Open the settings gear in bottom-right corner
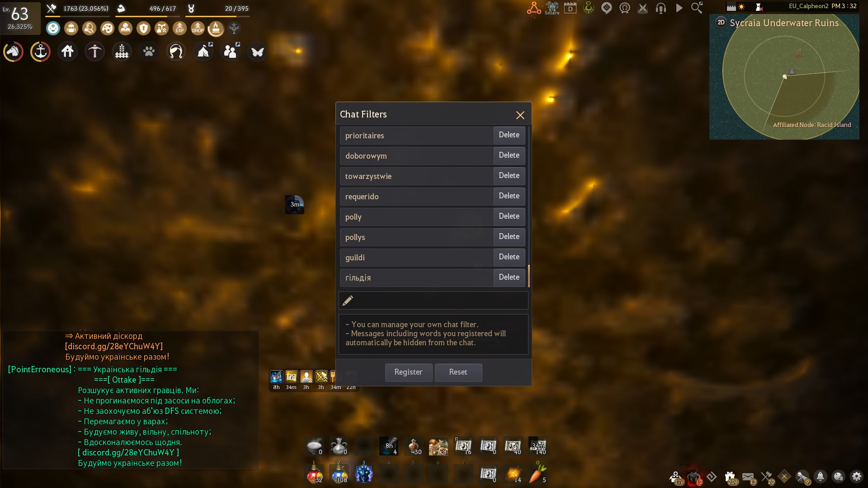 click(x=857, y=477)
